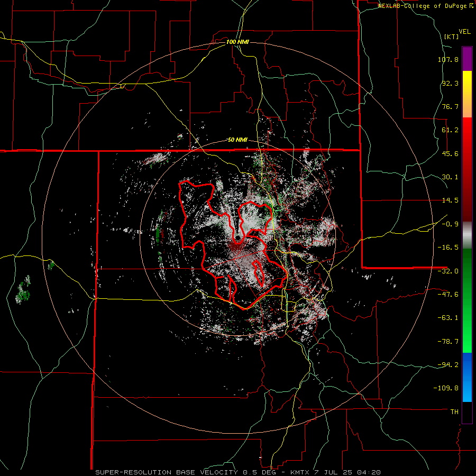Click the -0.9 velocity scale value
Viewport: 476px width, 476px height.
[x=450, y=224]
